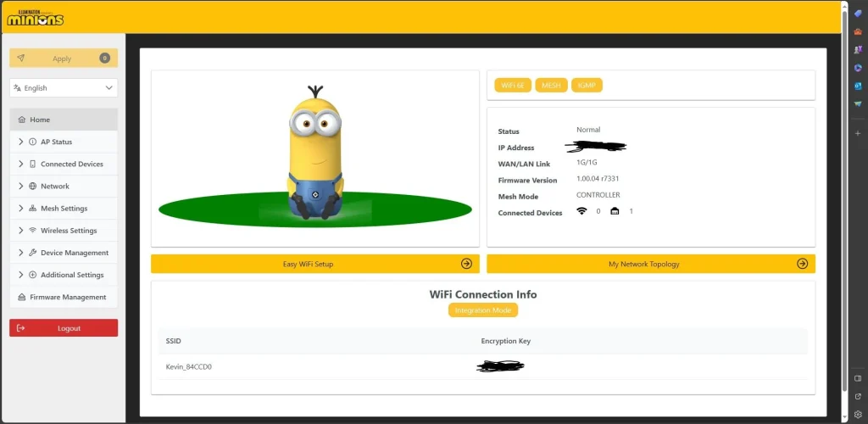
Task: Click the pending changes counter badge on Apply
Action: coord(104,59)
